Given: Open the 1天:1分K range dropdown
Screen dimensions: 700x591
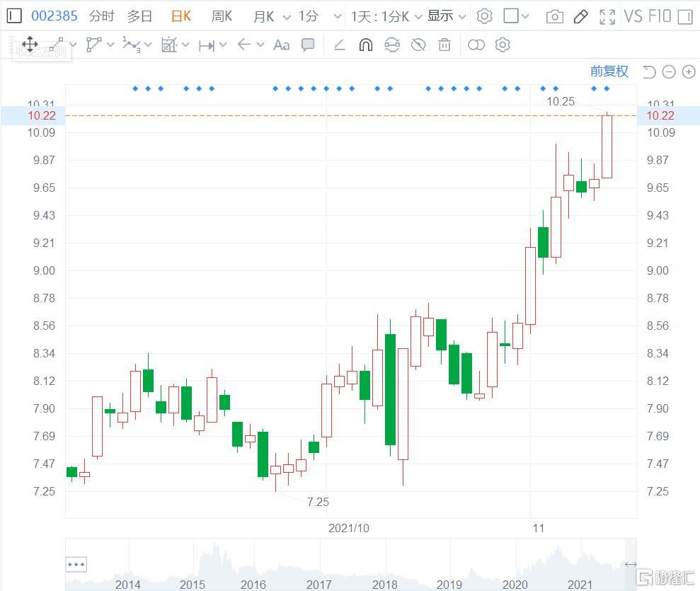Looking at the screenshot, I should [x=386, y=16].
